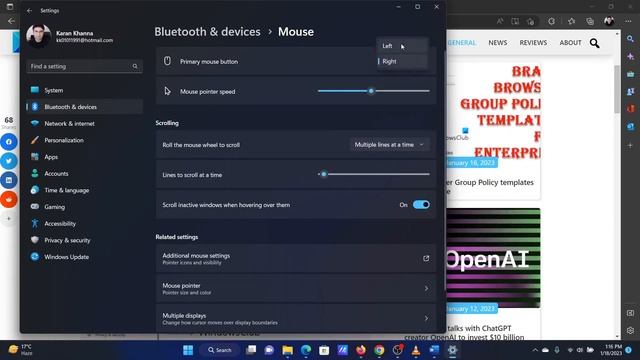This screenshot has width=640, height=360.
Task: Open website GENERAL menu tab
Action: [x=462, y=42]
